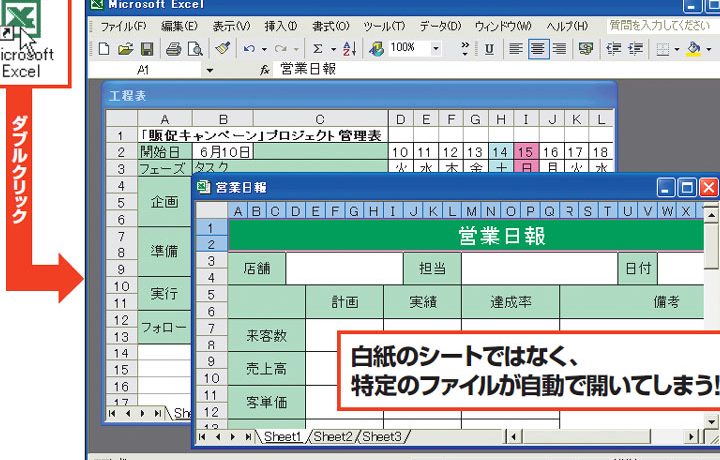Viewport: 720px width, 460px height.
Task: Go to previous sheet in 営業日報 window
Action: (x=218, y=437)
